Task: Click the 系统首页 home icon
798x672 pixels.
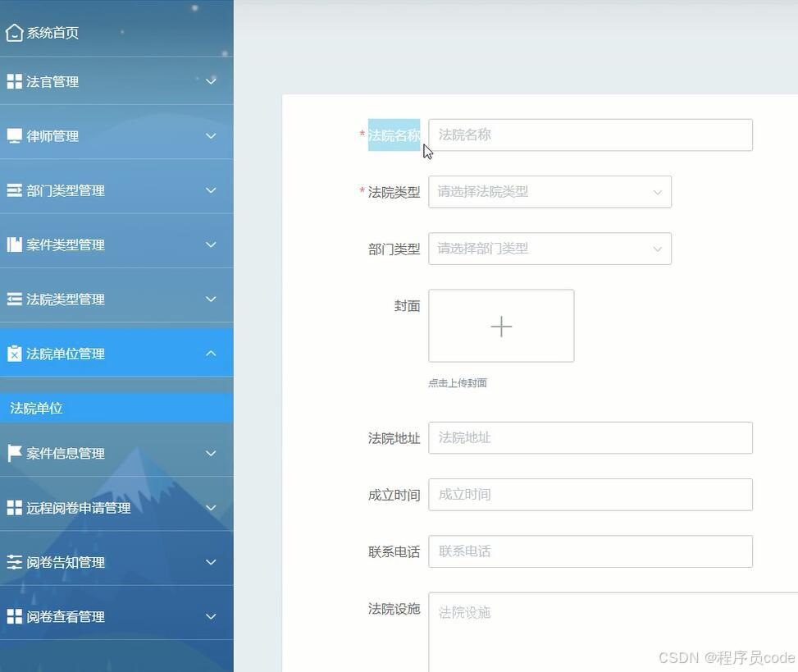Action: pyautogui.click(x=14, y=32)
